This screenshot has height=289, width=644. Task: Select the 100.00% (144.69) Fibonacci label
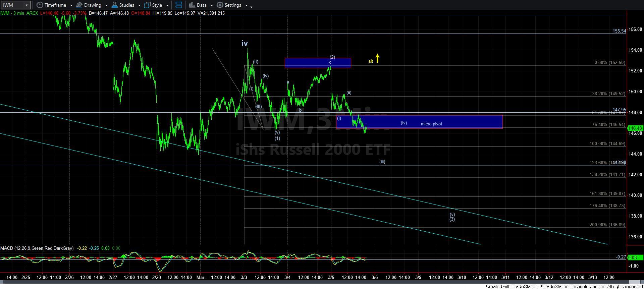point(607,143)
